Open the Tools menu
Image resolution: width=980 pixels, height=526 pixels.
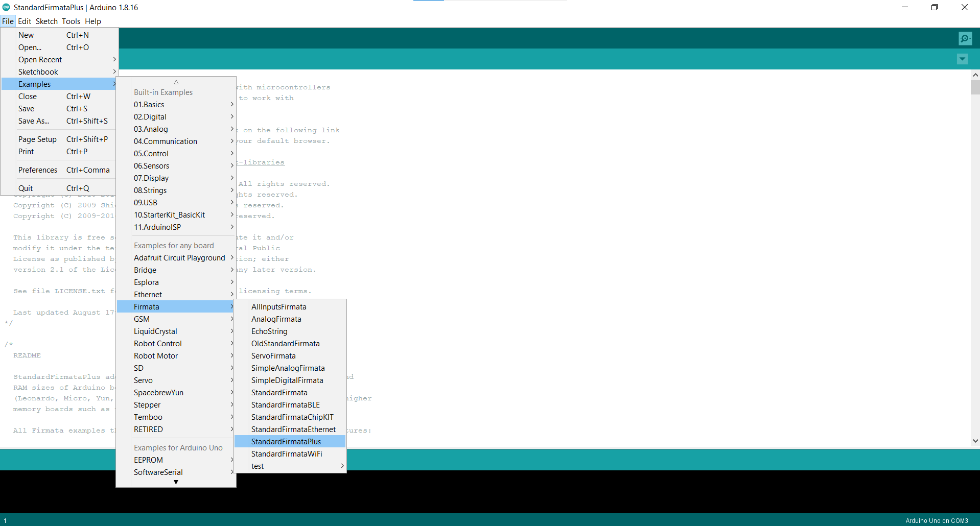click(x=71, y=21)
